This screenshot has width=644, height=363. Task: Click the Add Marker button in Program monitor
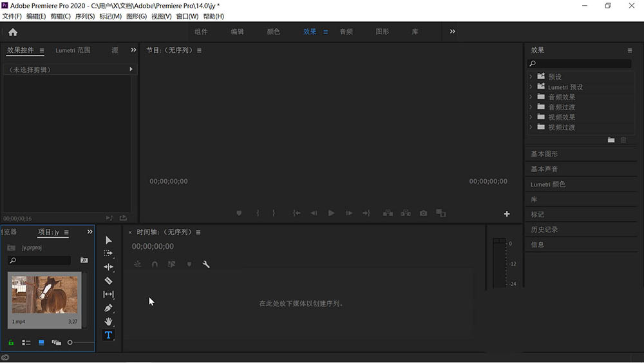click(239, 213)
